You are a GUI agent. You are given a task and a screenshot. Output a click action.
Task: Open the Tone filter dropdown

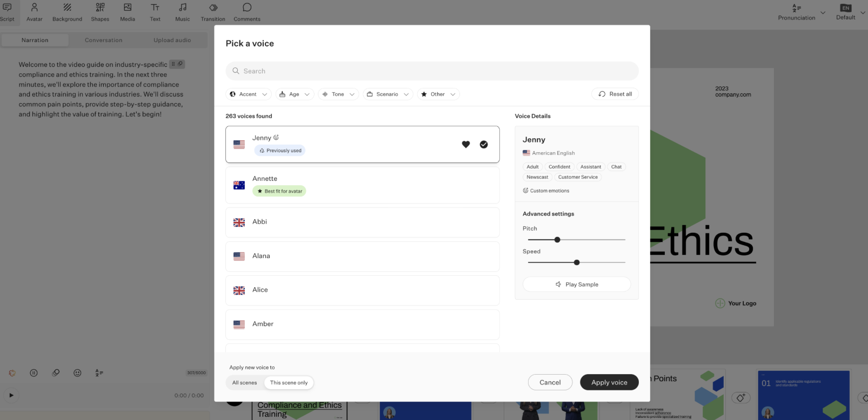coord(338,94)
